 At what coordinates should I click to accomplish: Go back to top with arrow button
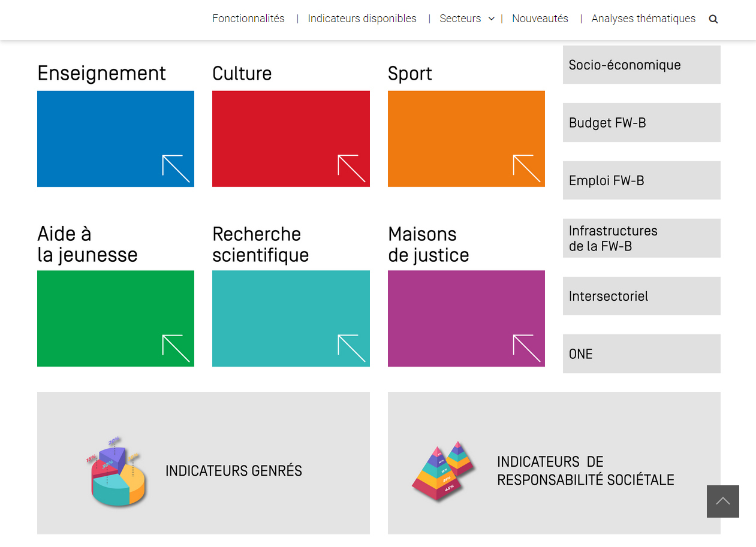[723, 501]
